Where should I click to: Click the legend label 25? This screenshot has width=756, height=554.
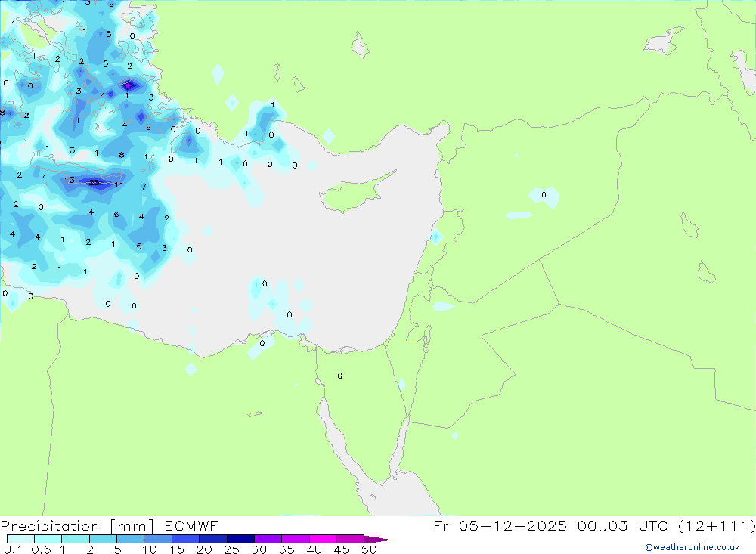(x=231, y=549)
